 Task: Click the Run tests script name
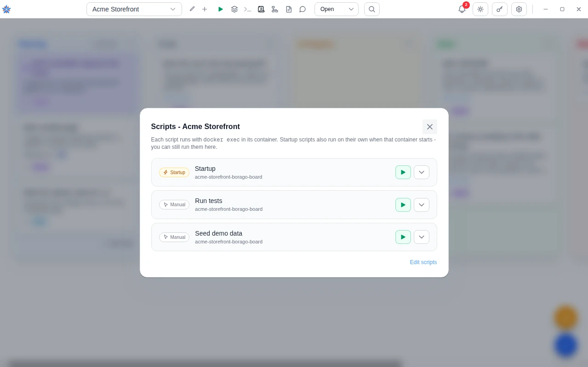209,201
